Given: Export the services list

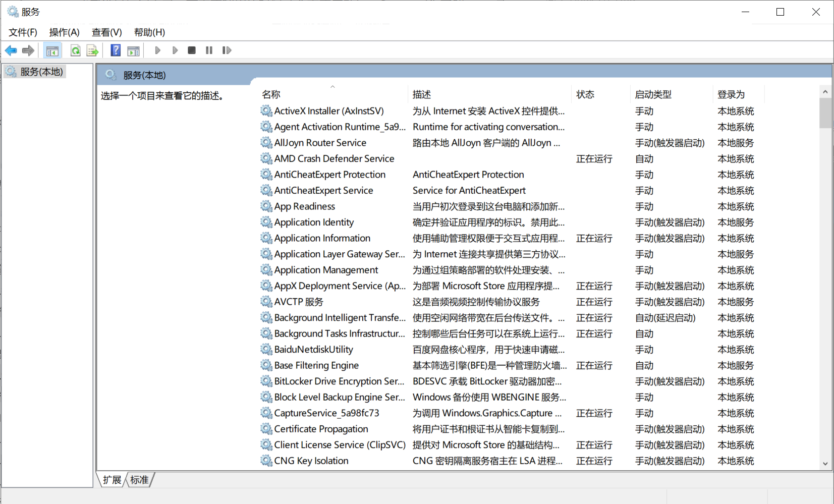Looking at the screenshot, I should (92, 50).
